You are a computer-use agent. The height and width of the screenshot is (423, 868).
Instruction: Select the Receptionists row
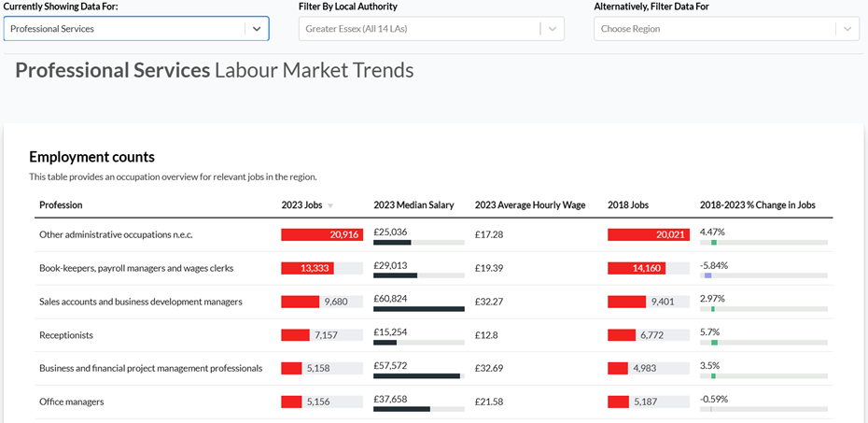pos(66,335)
